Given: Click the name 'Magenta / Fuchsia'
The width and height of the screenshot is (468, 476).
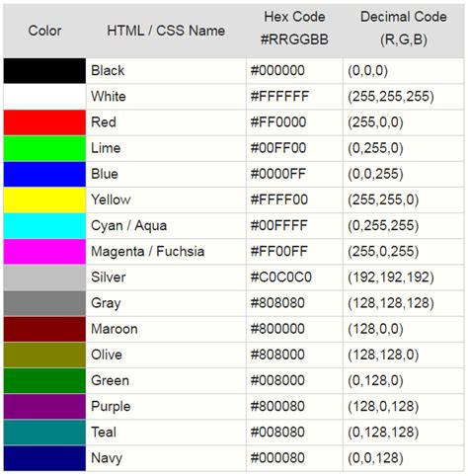Looking at the screenshot, I should pyautogui.click(x=147, y=252).
